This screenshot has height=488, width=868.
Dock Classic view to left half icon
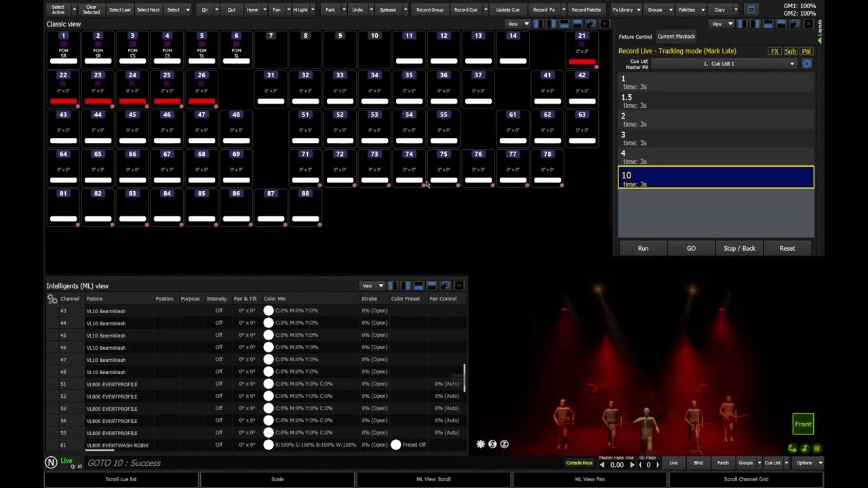pyautogui.click(x=538, y=24)
